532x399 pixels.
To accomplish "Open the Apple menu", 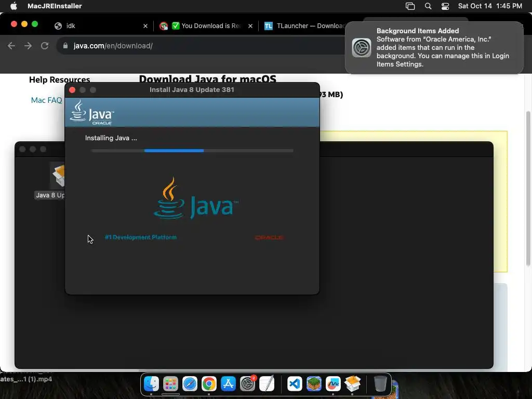I will [14, 6].
